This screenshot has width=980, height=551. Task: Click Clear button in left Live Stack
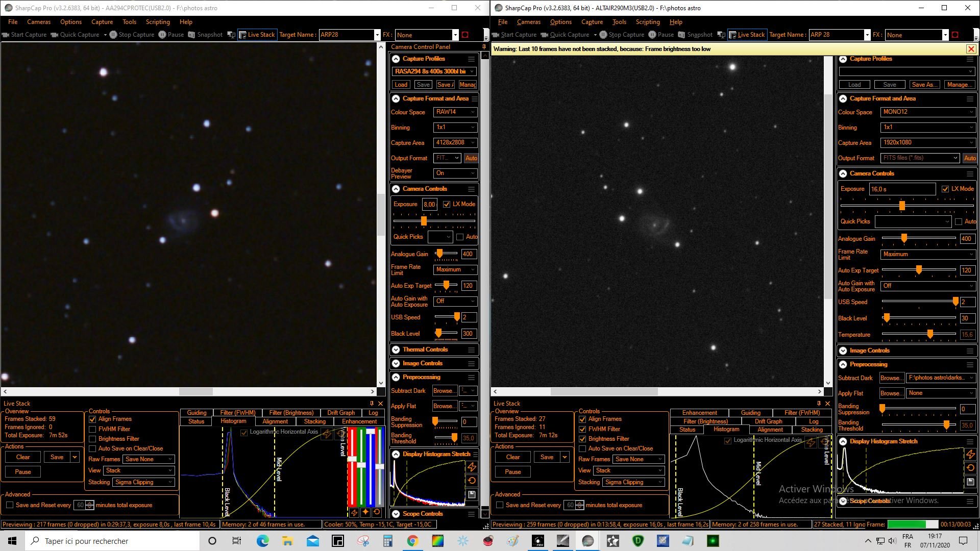point(23,457)
